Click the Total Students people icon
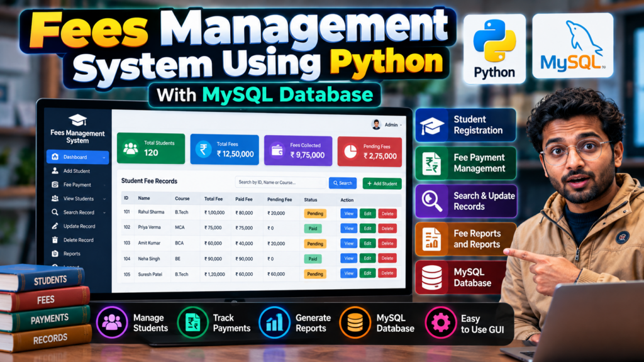Screen dimensions: 644x362 pos(131,148)
